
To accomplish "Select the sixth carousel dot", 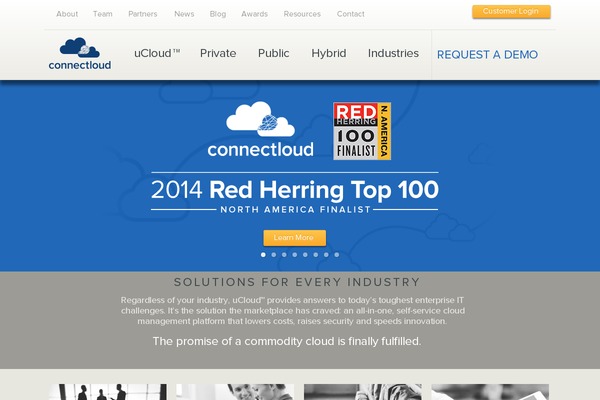I will point(316,255).
